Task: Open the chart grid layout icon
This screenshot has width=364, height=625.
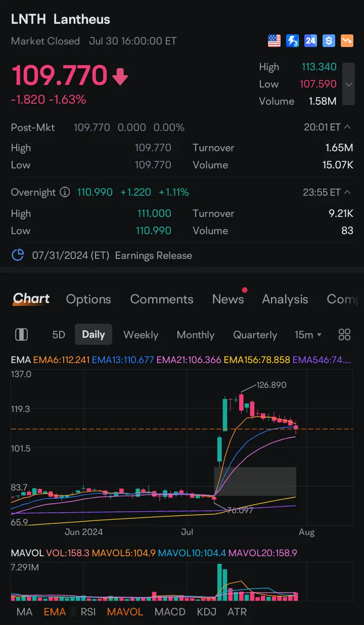Action: pos(344,334)
